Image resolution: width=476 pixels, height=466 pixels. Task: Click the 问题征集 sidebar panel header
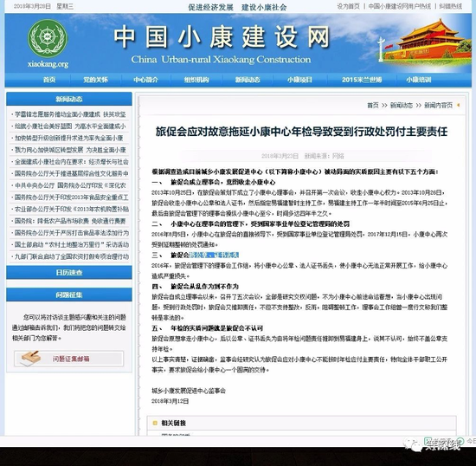tap(69, 294)
